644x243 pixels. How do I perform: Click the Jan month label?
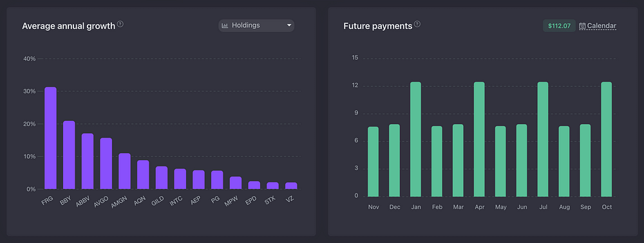tap(415, 207)
